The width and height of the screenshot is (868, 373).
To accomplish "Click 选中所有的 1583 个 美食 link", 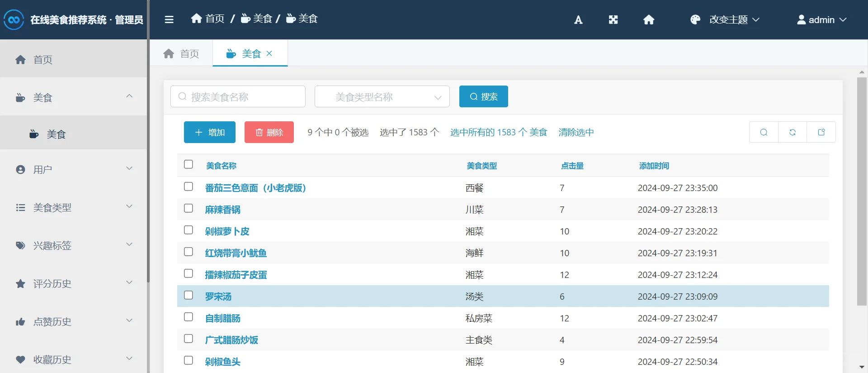I will coord(499,132).
